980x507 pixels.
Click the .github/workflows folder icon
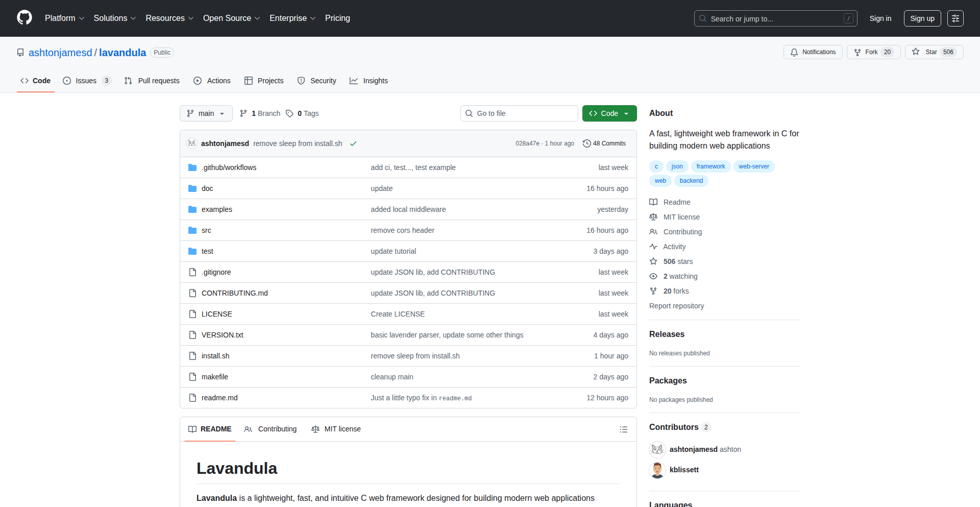192,167
